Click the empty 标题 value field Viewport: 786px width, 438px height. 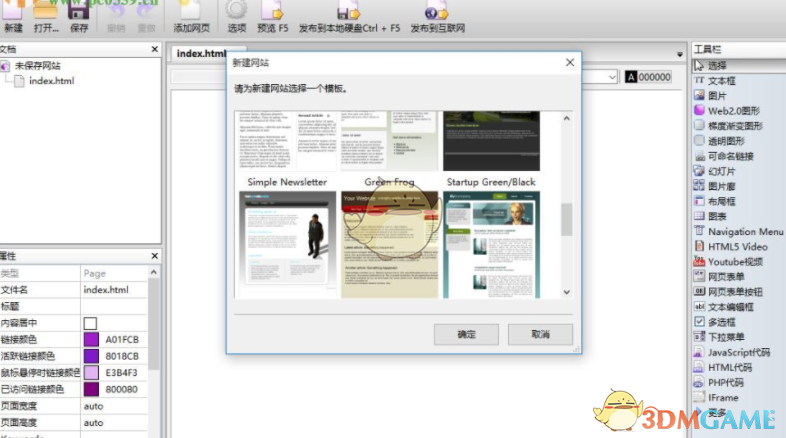point(114,306)
